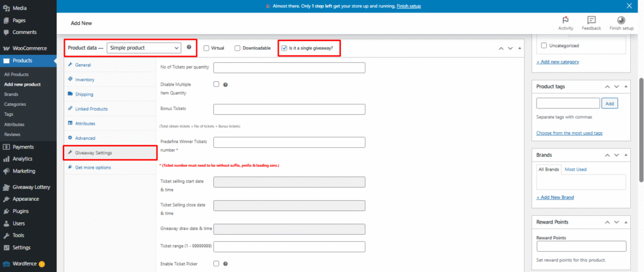The height and width of the screenshot is (272, 644).
Task: Uncheck 'Is it a single giveaway?'
Action: (285, 48)
